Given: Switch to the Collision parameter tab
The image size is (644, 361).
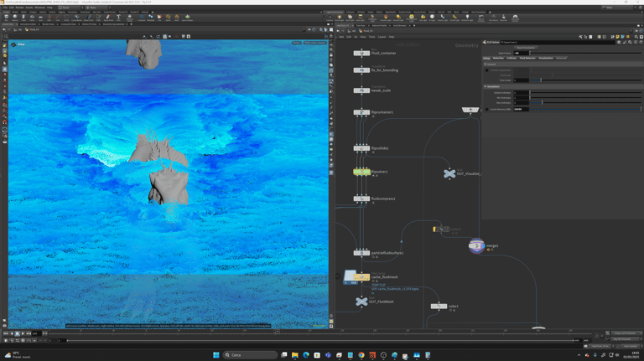Looking at the screenshot, I should pos(512,59).
